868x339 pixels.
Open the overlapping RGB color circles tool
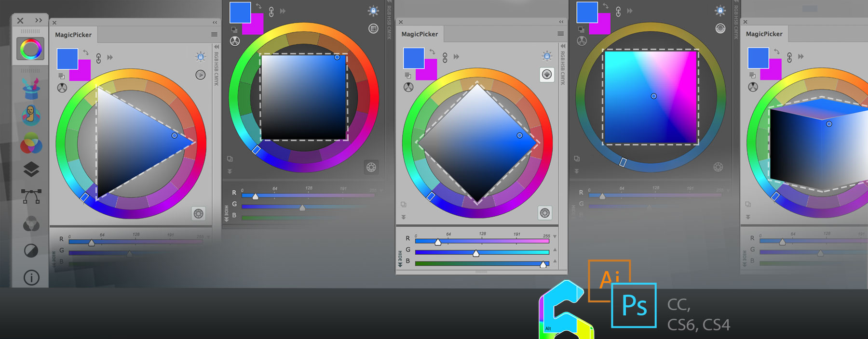pos(31,143)
